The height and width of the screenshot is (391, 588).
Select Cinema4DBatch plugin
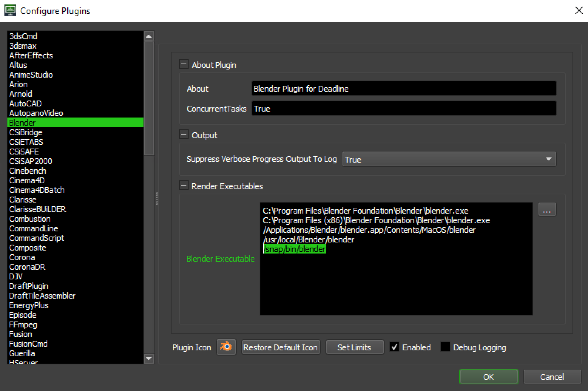[x=75, y=190]
